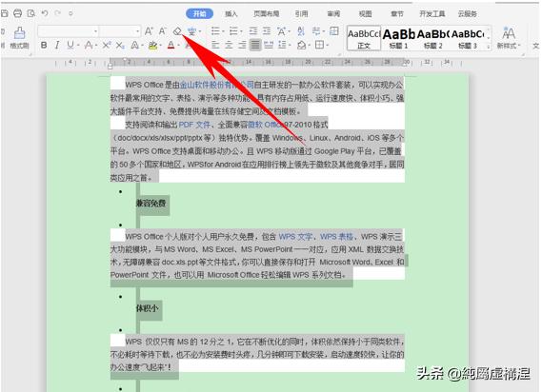Toggle Justify paragraph alignment

(255, 45)
